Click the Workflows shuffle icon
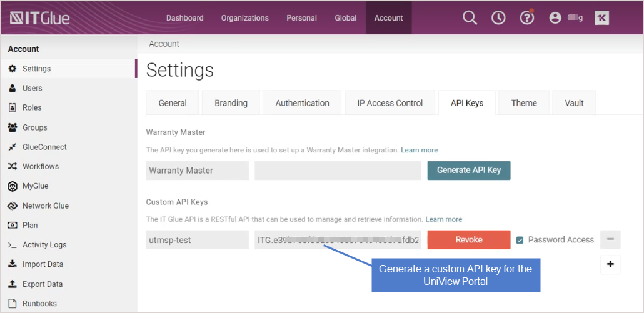644x313 pixels. 13,166
